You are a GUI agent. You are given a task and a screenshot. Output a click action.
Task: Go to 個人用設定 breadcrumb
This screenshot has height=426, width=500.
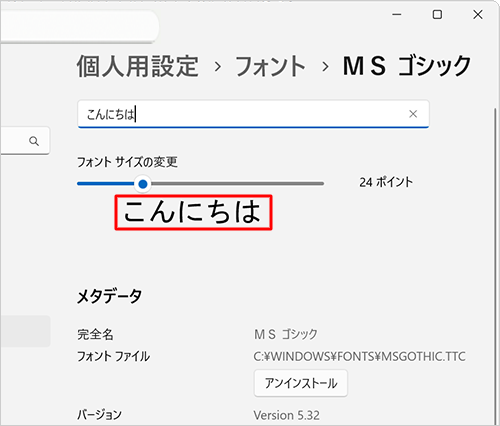pos(137,66)
